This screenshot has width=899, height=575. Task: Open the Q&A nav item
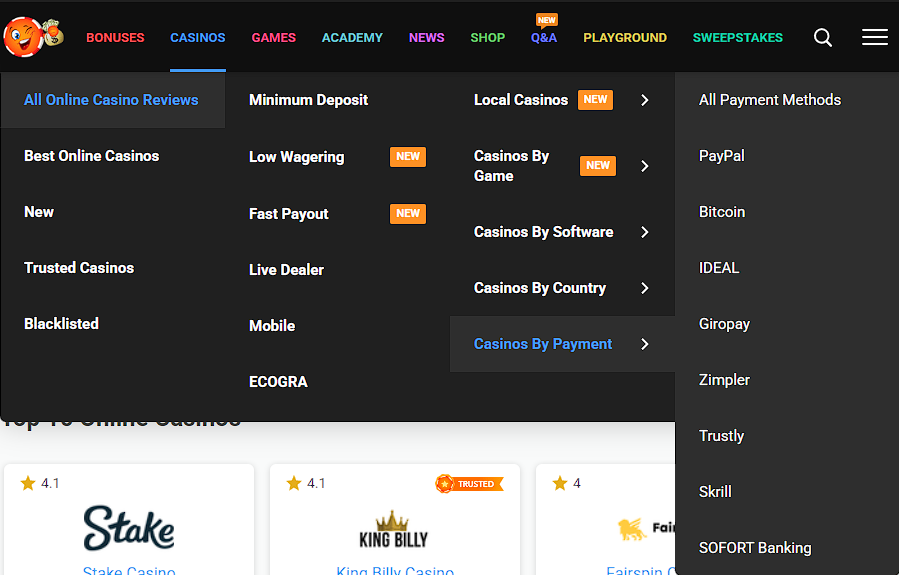[544, 38]
